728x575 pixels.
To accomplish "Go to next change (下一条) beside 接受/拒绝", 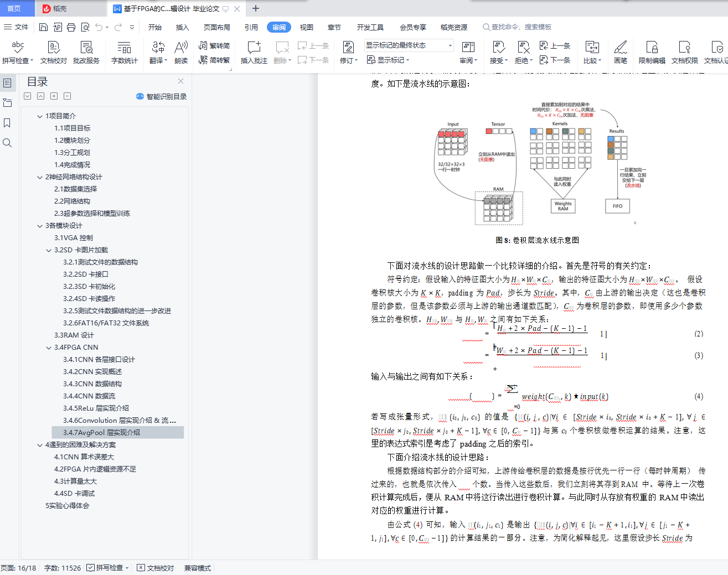I will 555,60.
